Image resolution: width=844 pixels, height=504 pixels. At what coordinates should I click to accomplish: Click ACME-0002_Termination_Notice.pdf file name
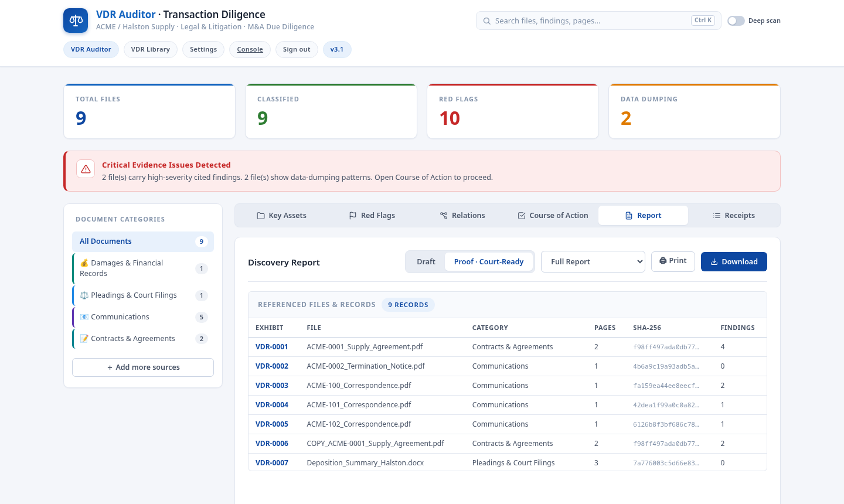[366, 366]
